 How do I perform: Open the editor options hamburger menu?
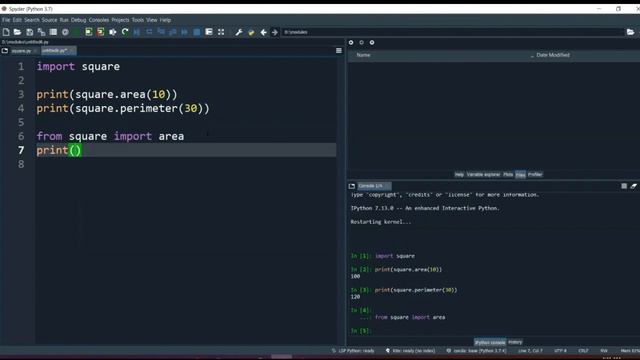[x=339, y=51]
